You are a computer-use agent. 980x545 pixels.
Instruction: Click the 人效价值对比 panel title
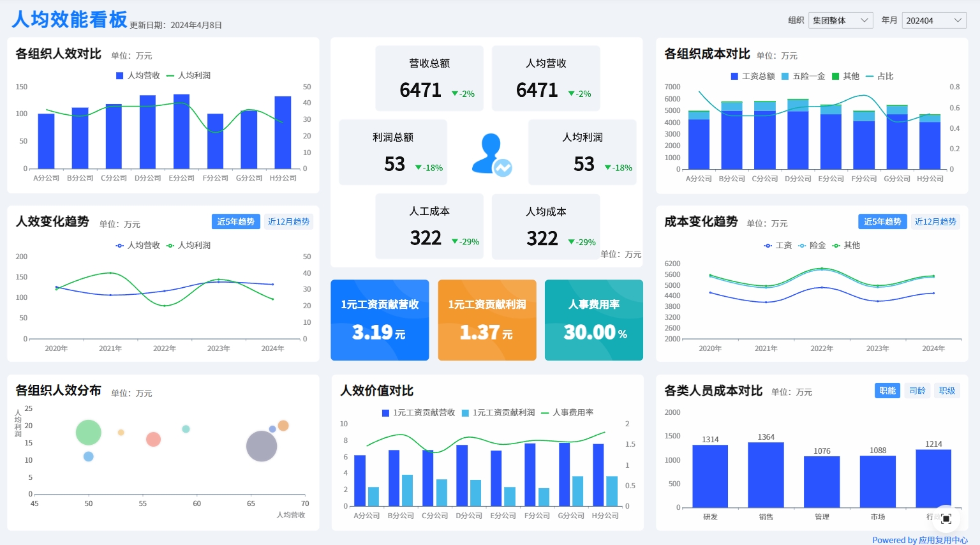(377, 391)
